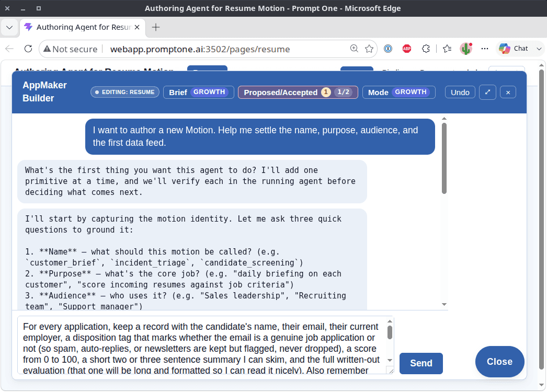This screenshot has width=547, height=392.
Task: Click the text area scrollbar up arrow
Action: pos(390,321)
